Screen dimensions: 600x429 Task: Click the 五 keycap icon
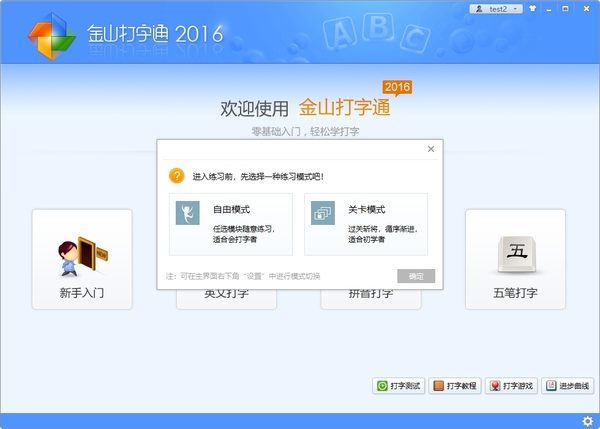(517, 254)
